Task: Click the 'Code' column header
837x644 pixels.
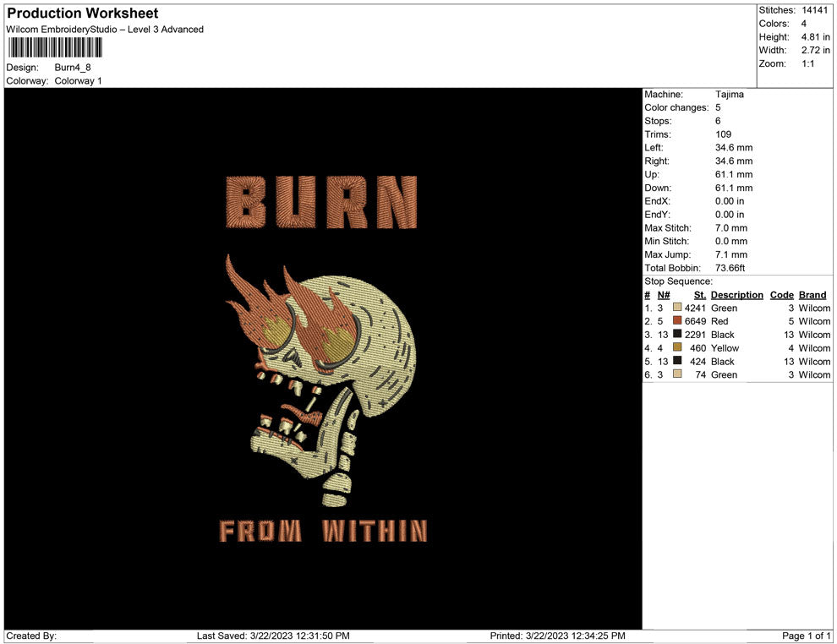Action: (781, 294)
